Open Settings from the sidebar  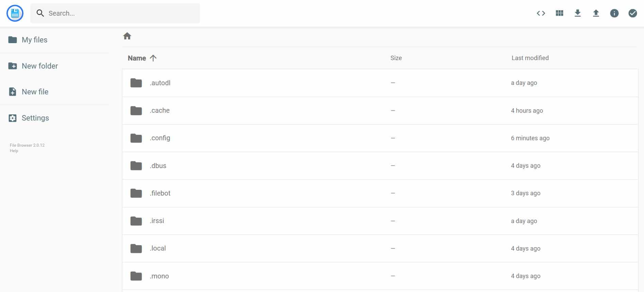tap(35, 118)
